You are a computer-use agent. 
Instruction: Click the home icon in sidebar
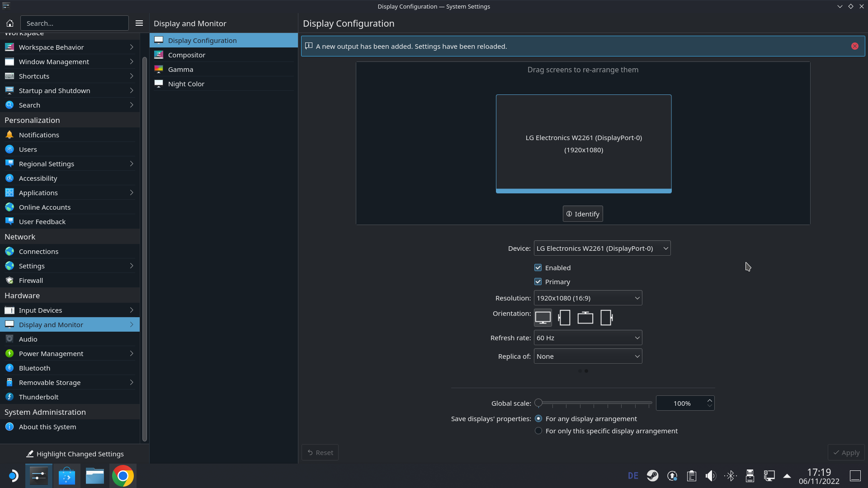(x=10, y=23)
